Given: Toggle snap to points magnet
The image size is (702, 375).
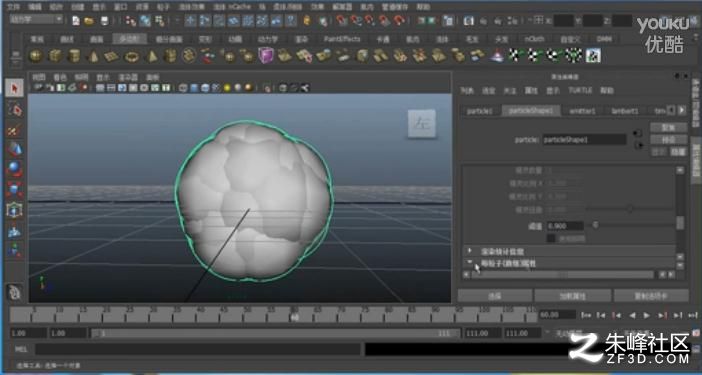Looking at the screenshot, I should 370,21.
